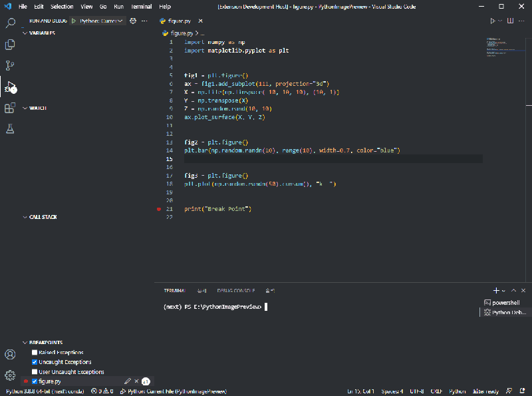The height and width of the screenshot is (396, 532).
Task: Open the Explorer icon in activity bar
Action: click(x=10, y=44)
